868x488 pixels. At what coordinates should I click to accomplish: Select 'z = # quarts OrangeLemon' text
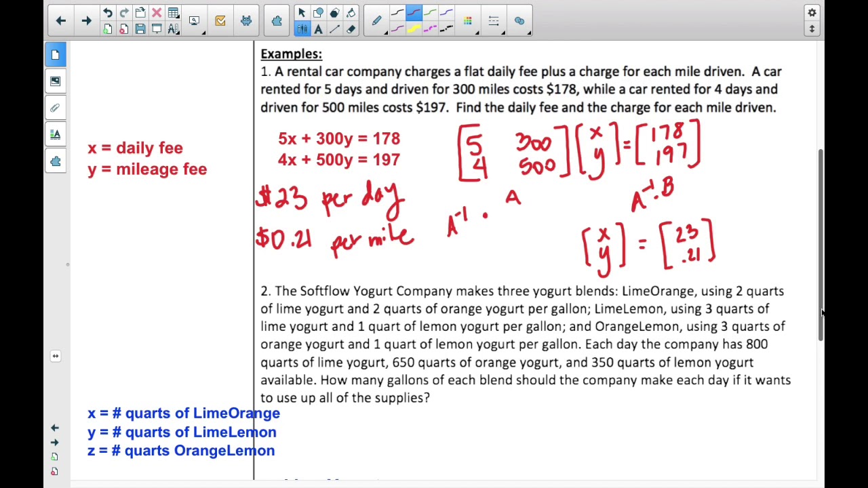[x=181, y=451]
